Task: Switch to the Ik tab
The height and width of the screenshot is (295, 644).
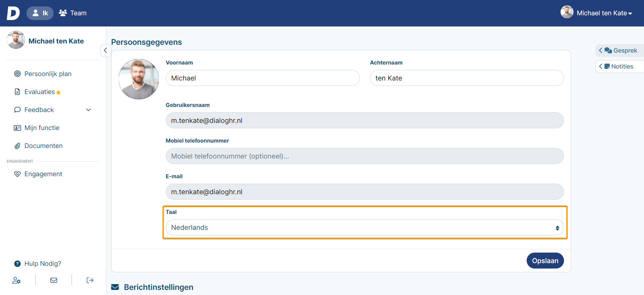Action: pyautogui.click(x=40, y=13)
